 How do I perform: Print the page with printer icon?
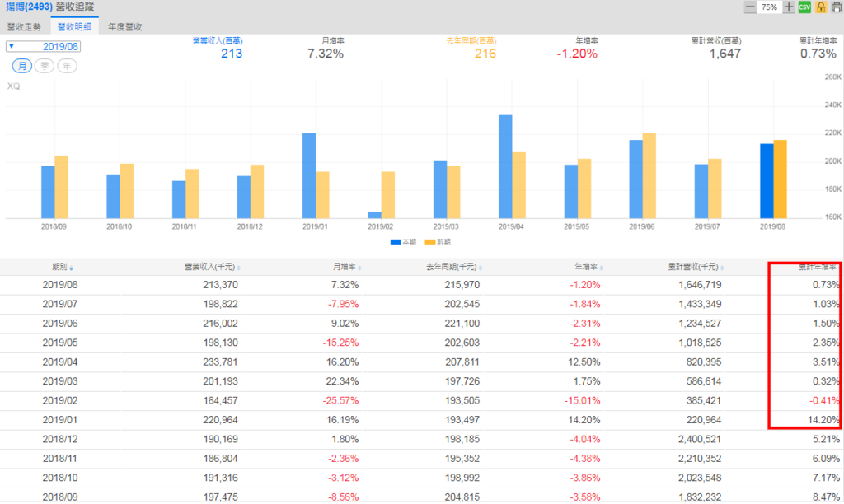(837, 7)
